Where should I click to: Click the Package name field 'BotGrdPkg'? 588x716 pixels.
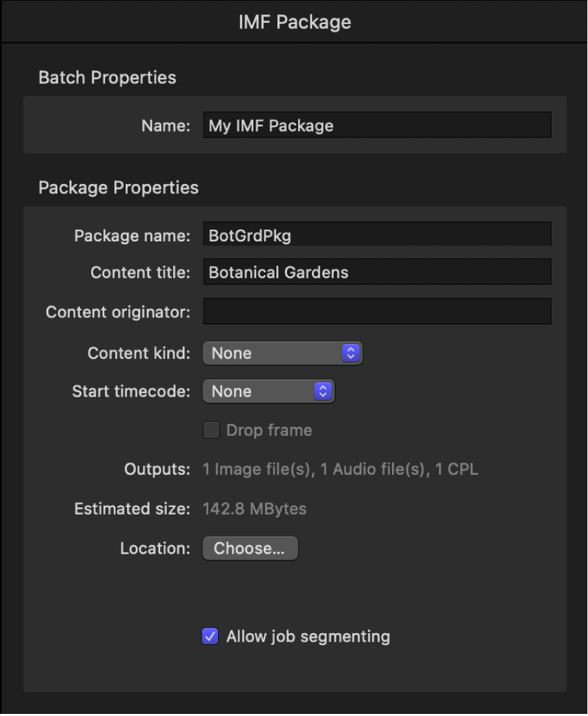click(x=377, y=235)
